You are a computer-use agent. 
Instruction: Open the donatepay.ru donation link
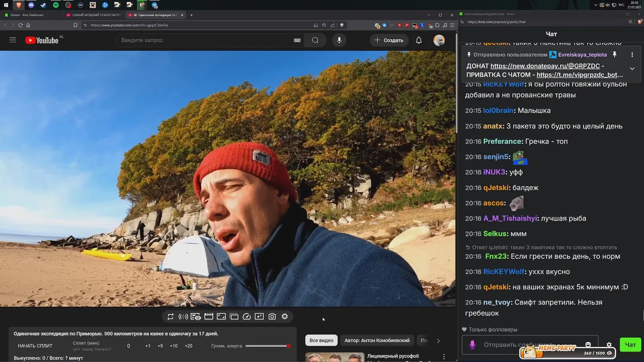tap(545, 66)
